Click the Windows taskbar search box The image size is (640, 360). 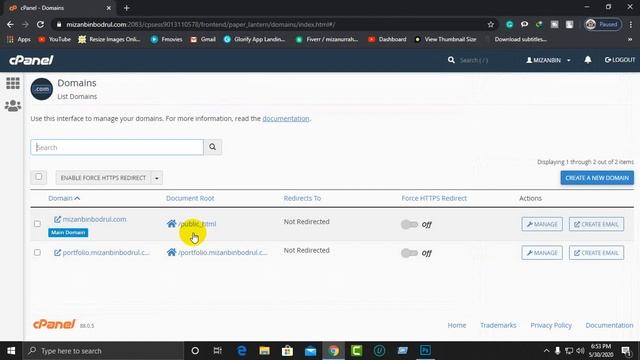click(104, 351)
